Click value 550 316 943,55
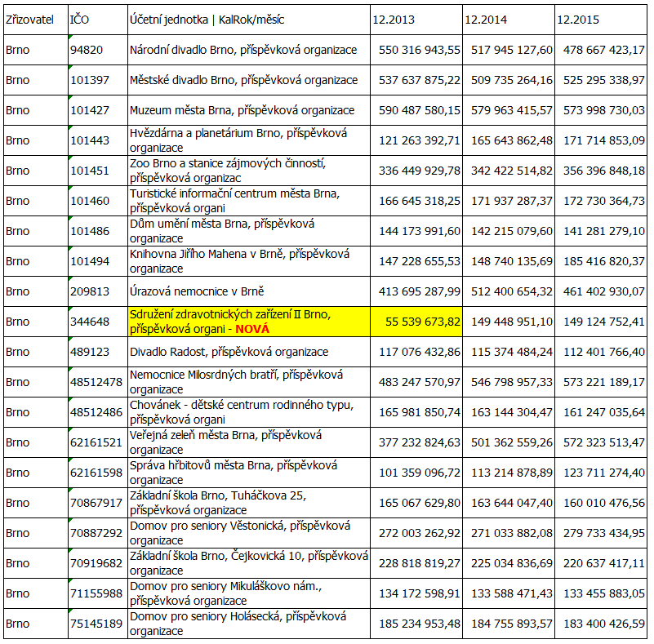The height and width of the screenshot is (644, 654). [416, 50]
